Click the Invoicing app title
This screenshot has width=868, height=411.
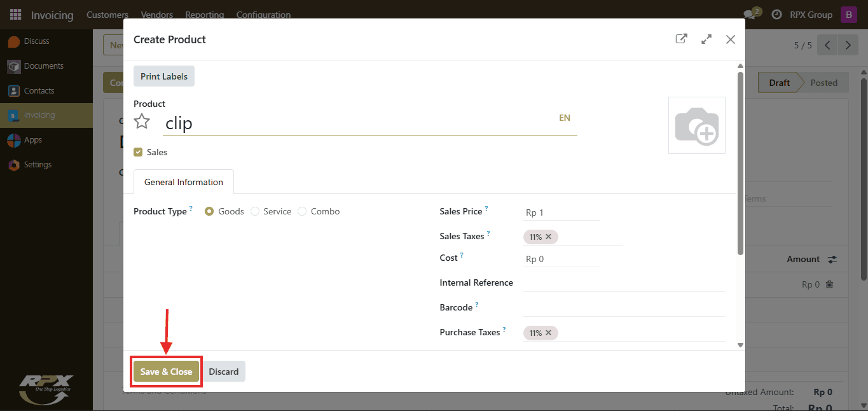[52, 15]
